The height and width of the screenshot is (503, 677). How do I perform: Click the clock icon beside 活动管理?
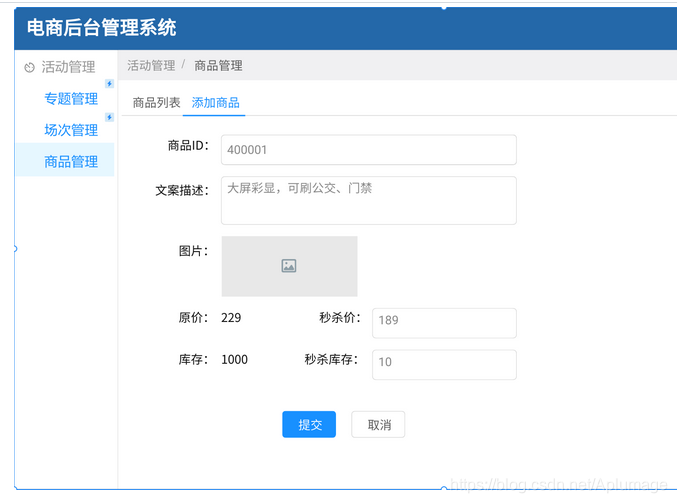[x=29, y=67]
